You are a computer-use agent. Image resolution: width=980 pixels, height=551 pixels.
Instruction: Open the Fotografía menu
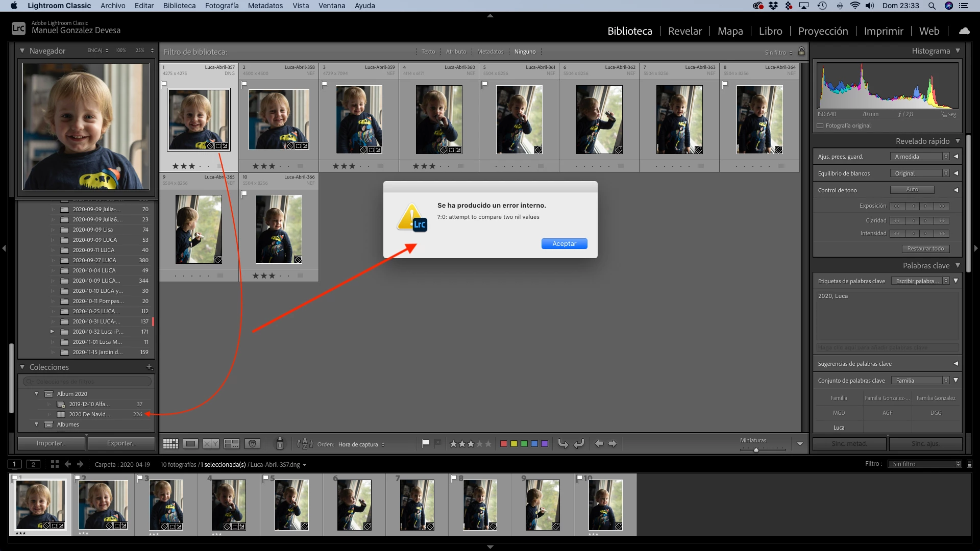tap(222, 6)
